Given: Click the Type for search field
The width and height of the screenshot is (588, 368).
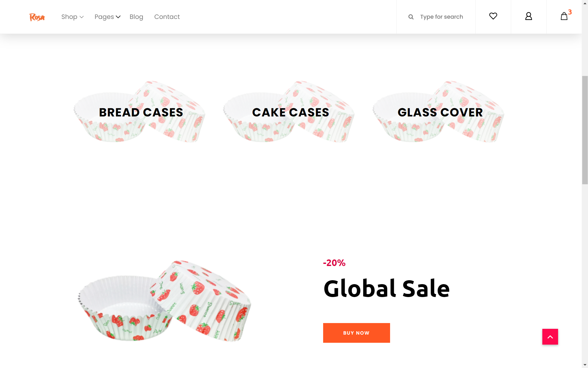Looking at the screenshot, I should pyautogui.click(x=442, y=17).
